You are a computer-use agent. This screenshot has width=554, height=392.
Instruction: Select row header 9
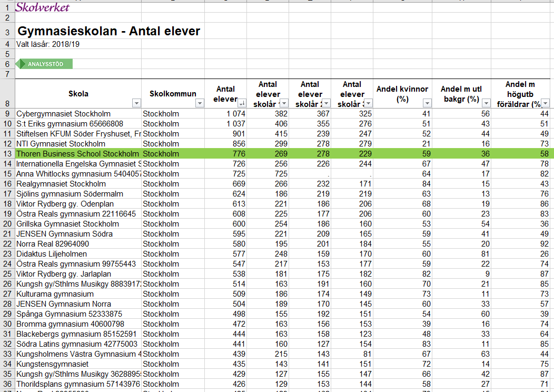[x=7, y=114]
